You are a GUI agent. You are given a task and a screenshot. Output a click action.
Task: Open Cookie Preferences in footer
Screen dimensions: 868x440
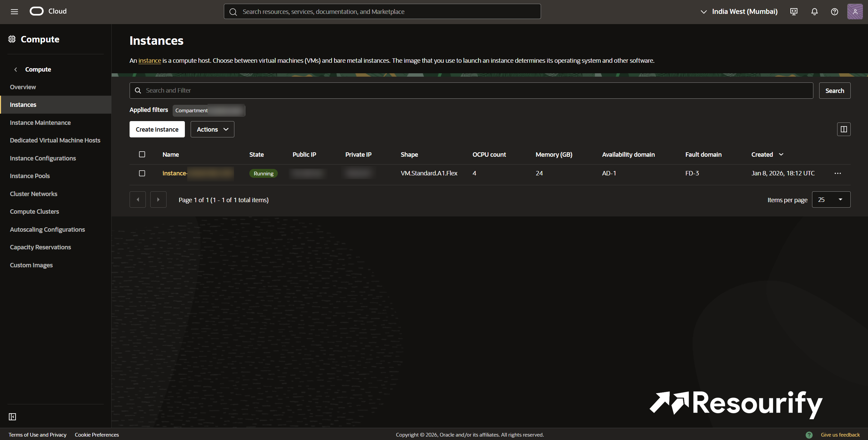(97, 435)
